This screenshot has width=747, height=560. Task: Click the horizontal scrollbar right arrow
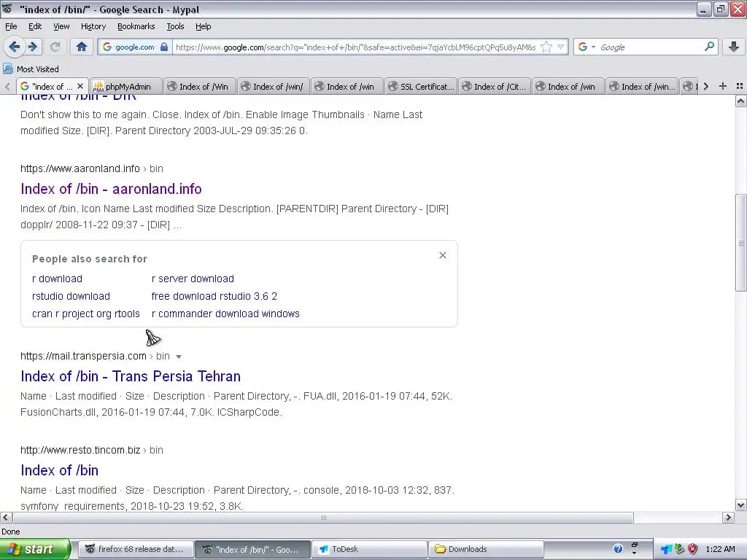728,518
